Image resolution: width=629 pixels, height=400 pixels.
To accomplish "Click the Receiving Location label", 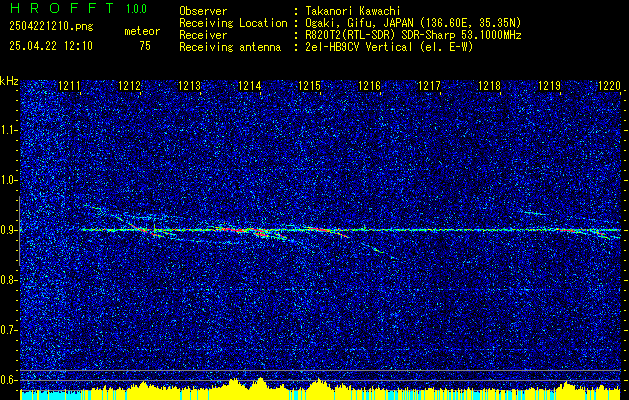I will pos(234,23).
